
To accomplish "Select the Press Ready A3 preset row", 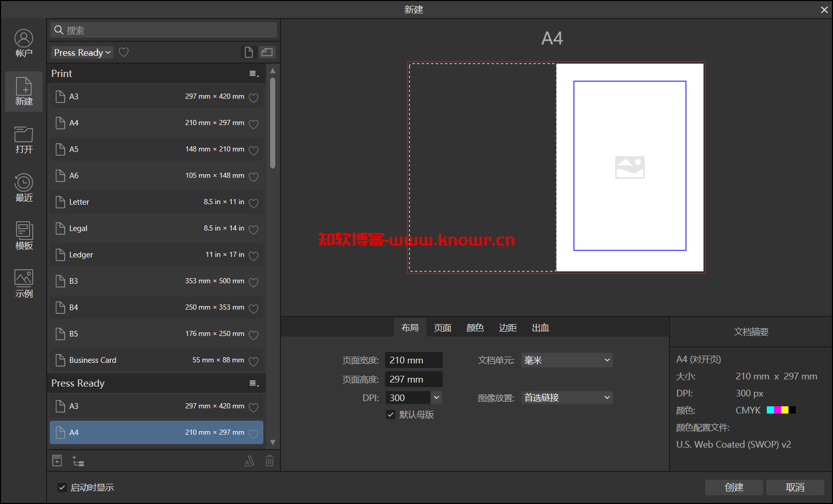I will click(156, 406).
